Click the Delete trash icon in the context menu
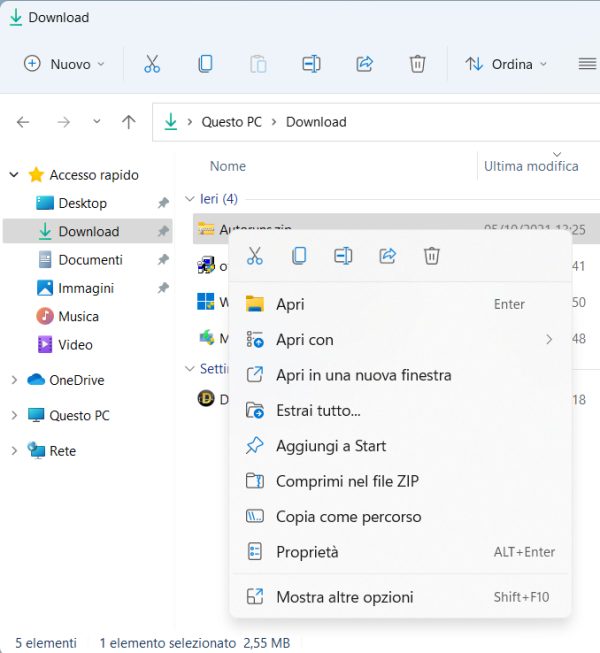Image resolution: width=600 pixels, height=653 pixels. (431, 256)
